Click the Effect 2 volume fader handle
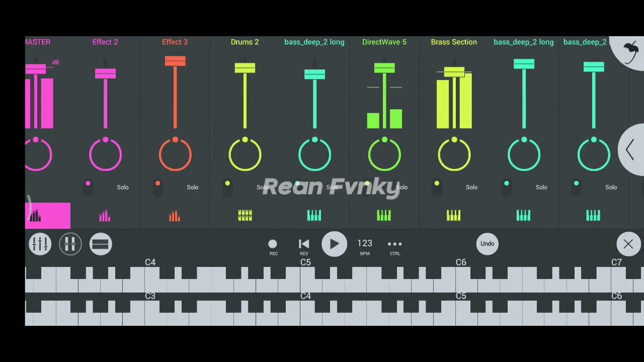Image resolution: width=644 pixels, height=362 pixels. 105,74
